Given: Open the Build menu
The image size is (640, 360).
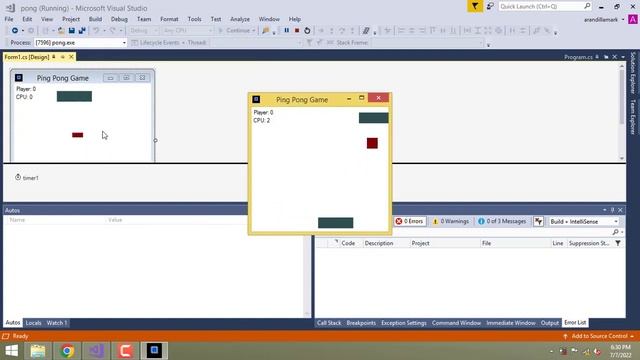Looking at the screenshot, I should (96, 19).
